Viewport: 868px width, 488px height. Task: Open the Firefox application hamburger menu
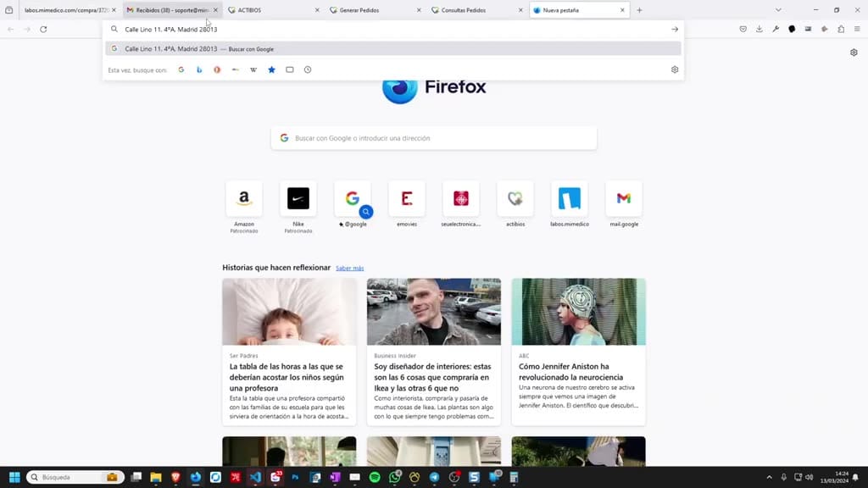pyautogui.click(x=857, y=30)
